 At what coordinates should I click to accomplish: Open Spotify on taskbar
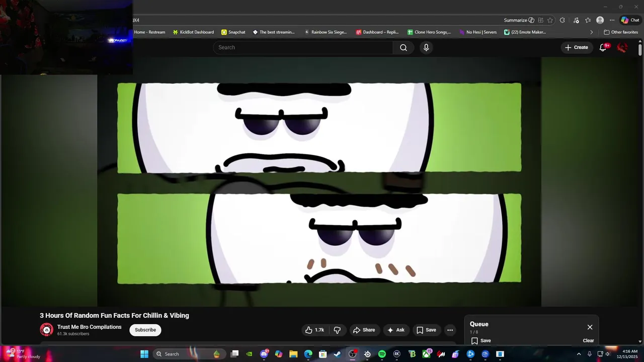coord(382,354)
